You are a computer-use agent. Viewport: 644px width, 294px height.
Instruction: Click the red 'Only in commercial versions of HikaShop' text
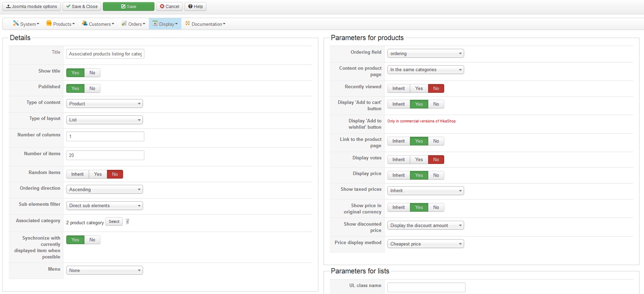click(422, 121)
